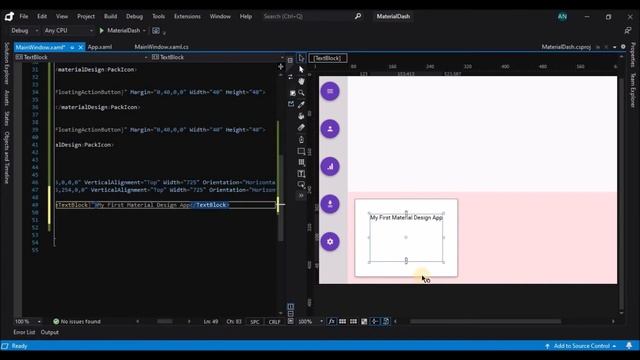Click the AN account badge
Image resolution: width=640 pixels, height=360 pixels.
[562, 16]
